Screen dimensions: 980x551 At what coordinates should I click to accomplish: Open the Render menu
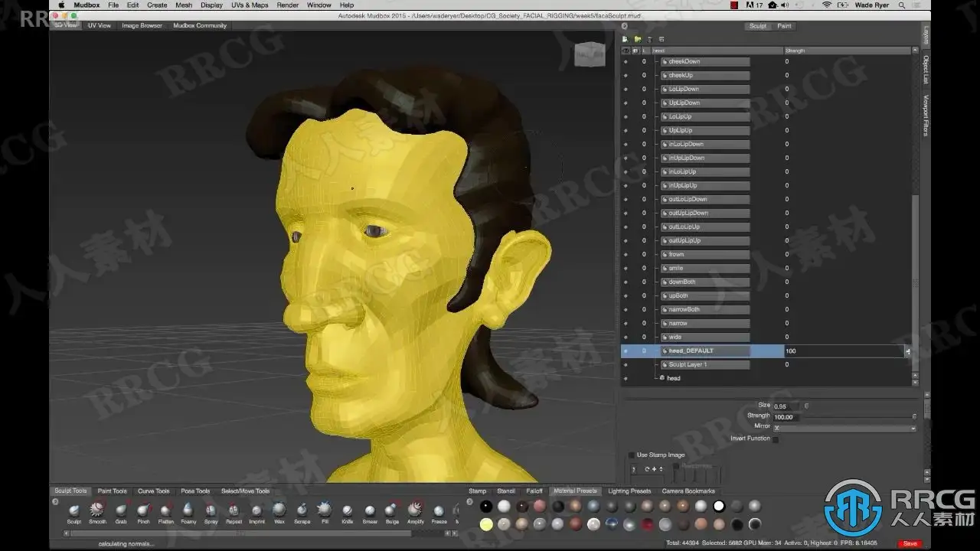pyautogui.click(x=288, y=5)
